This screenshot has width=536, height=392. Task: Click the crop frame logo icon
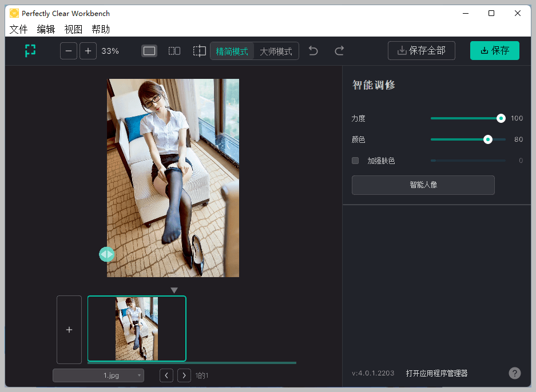[x=30, y=51]
